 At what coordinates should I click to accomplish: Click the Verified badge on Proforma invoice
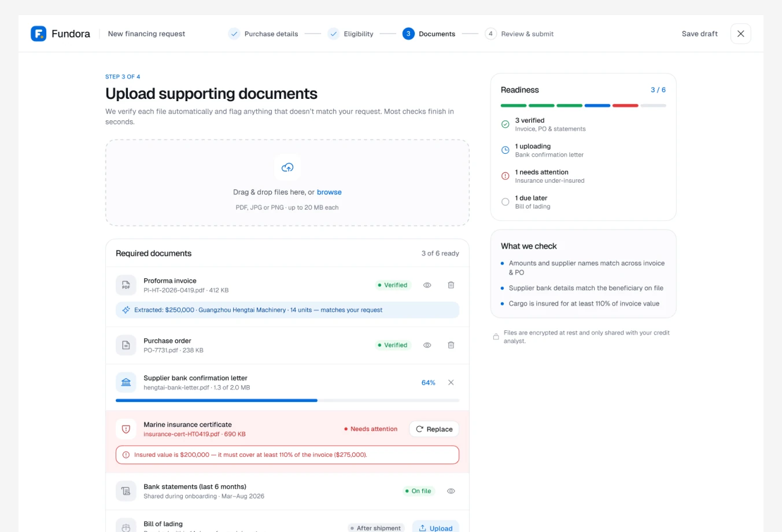[x=393, y=285]
